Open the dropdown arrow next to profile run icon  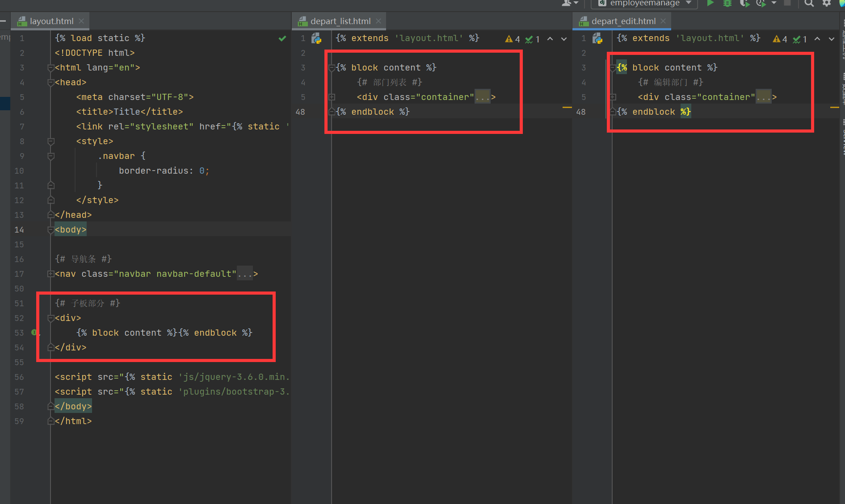tap(774, 3)
